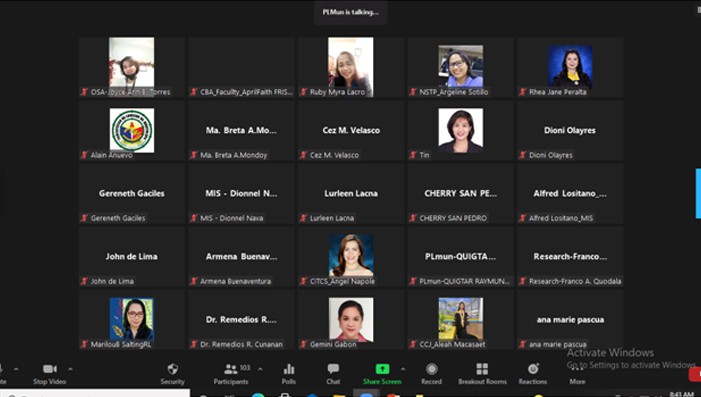This screenshot has height=397, width=701.
Task: Click the CBA_Faculty_AprilFaith name label
Action: pyautogui.click(x=246, y=92)
